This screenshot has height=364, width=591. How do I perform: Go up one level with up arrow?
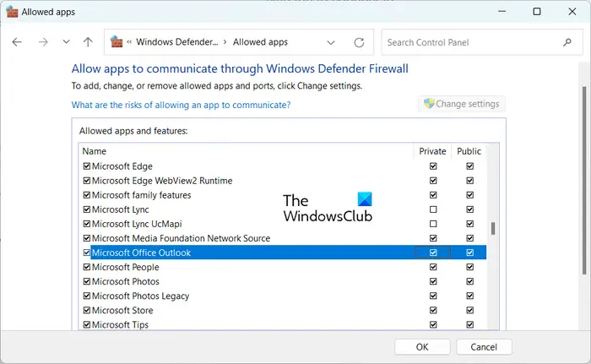click(x=88, y=42)
